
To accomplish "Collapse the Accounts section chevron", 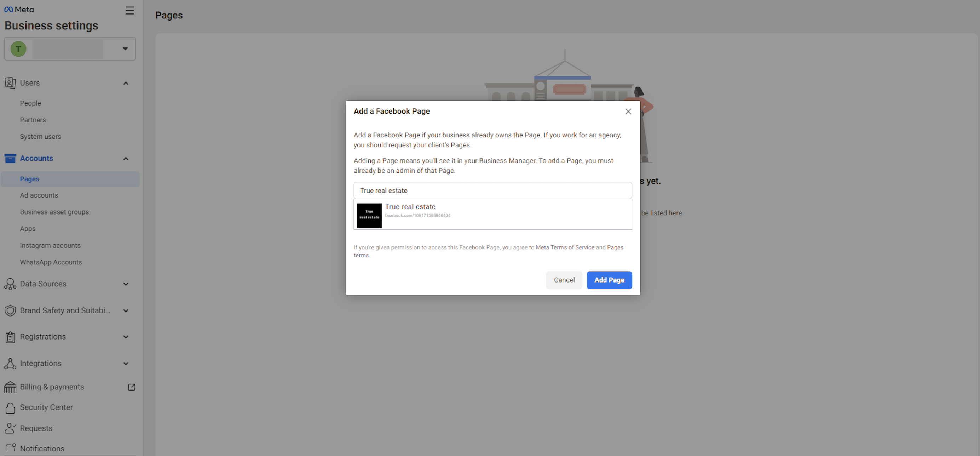I will point(126,158).
